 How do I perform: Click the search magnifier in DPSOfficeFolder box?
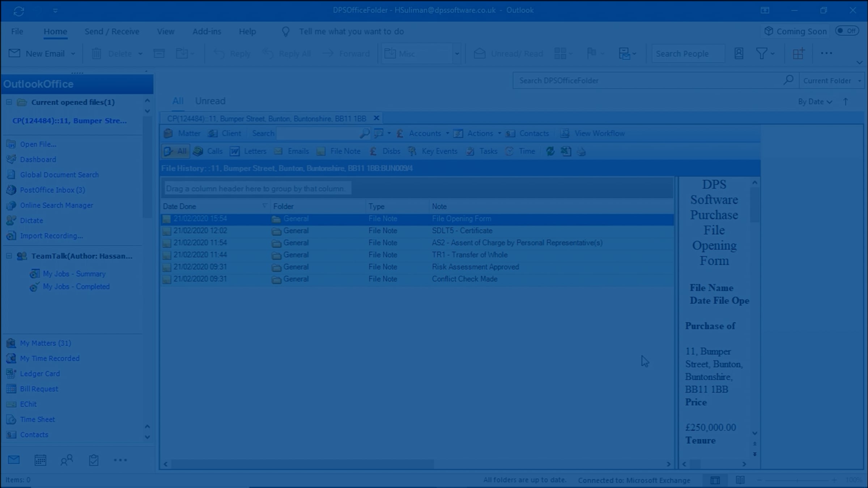788,80
